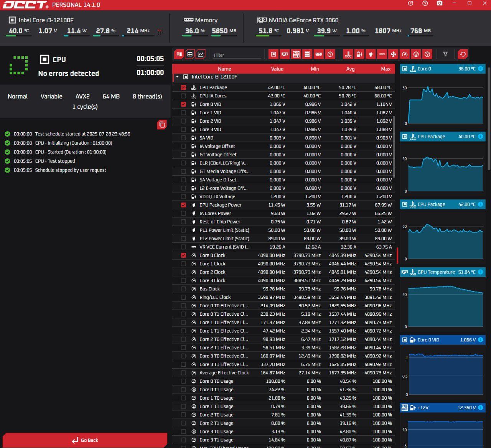Viewport: 491px width, 448px height.
Task: Click the sensor table vertical scrollbar
Action: click(394, 147)
